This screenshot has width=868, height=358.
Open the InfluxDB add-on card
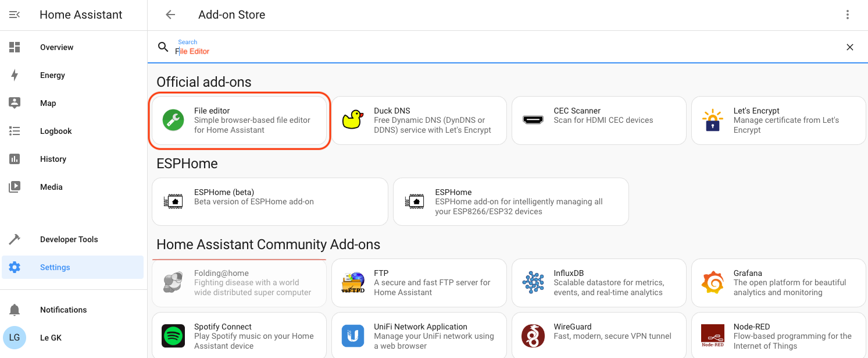click(598, 283)
